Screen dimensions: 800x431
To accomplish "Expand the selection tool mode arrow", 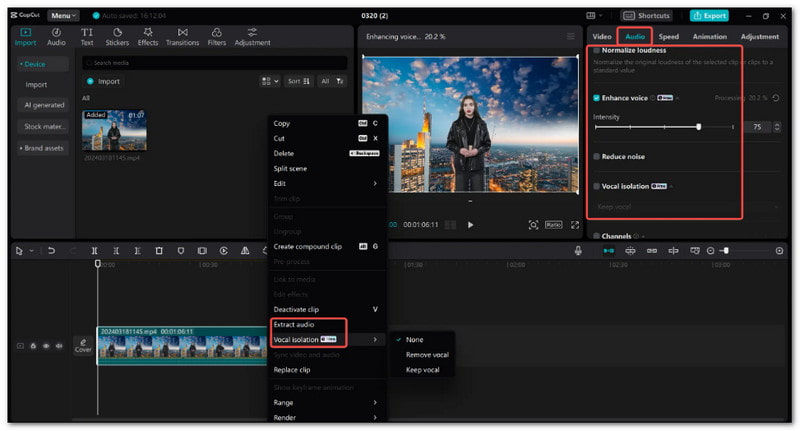I will pyautogui.click(x=32, y=250).
